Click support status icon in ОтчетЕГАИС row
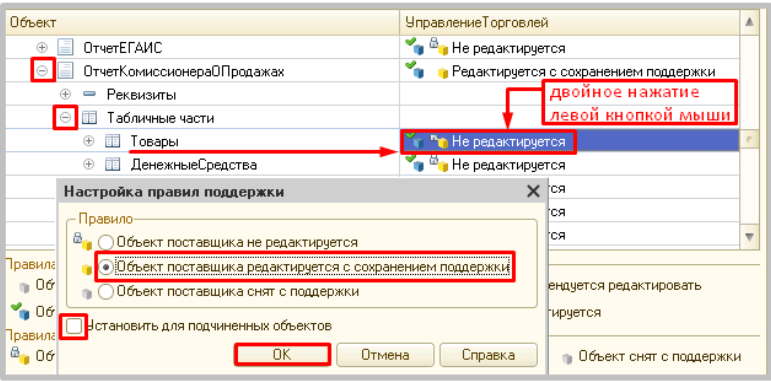 pyautogui.click(x=415, y=46)
